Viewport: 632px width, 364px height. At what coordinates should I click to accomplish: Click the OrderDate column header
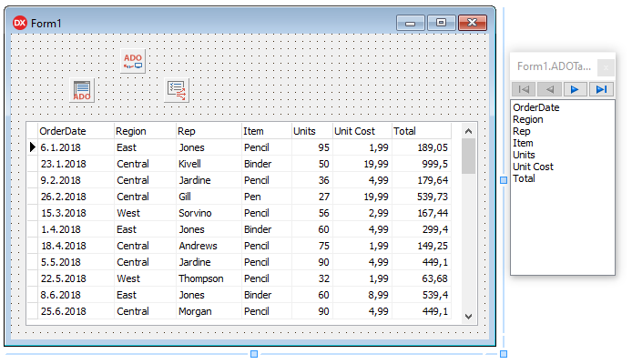tap(76, 131)
